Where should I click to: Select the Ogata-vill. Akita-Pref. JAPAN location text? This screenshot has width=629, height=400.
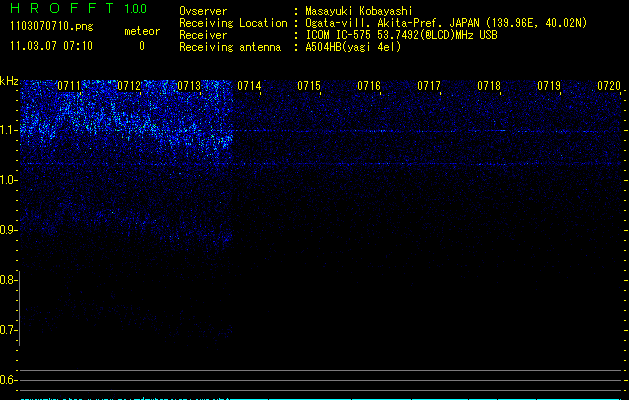click(446, 23)
